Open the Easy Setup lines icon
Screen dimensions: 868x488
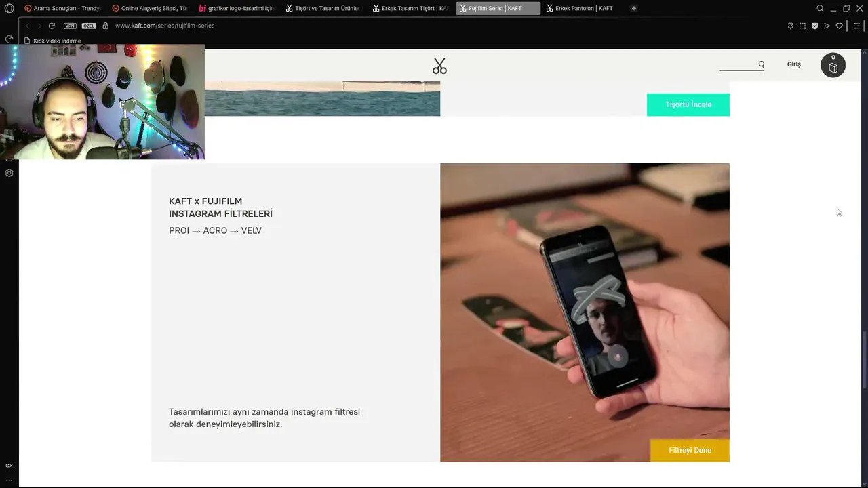coord(856,26)
